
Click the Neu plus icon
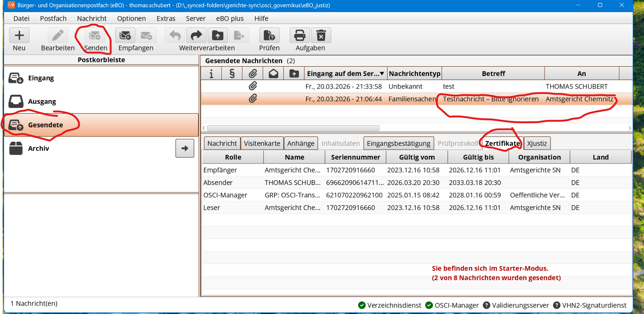tap(19, 35)
